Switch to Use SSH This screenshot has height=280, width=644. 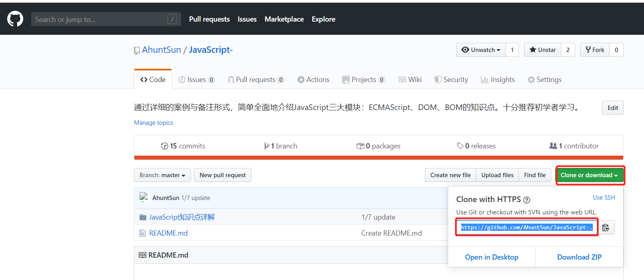click(604, 198)
